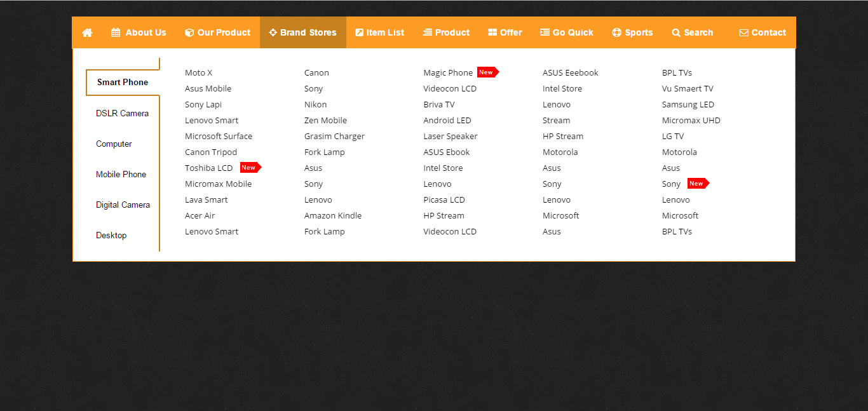This screenshot has height=411, width=868.
Task: Open the Micromax UHD link
Action: (x=691, y=120)
